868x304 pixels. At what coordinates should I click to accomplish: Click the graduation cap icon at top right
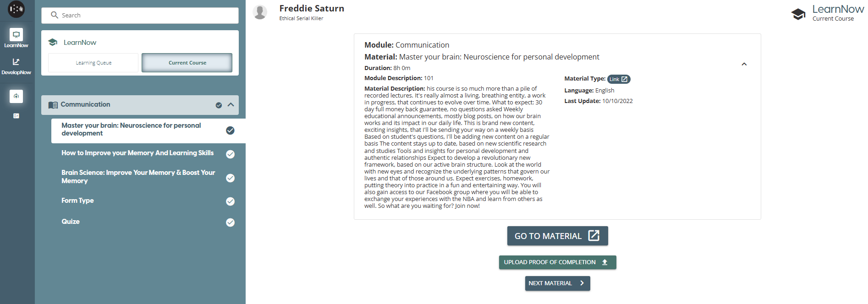798,14
